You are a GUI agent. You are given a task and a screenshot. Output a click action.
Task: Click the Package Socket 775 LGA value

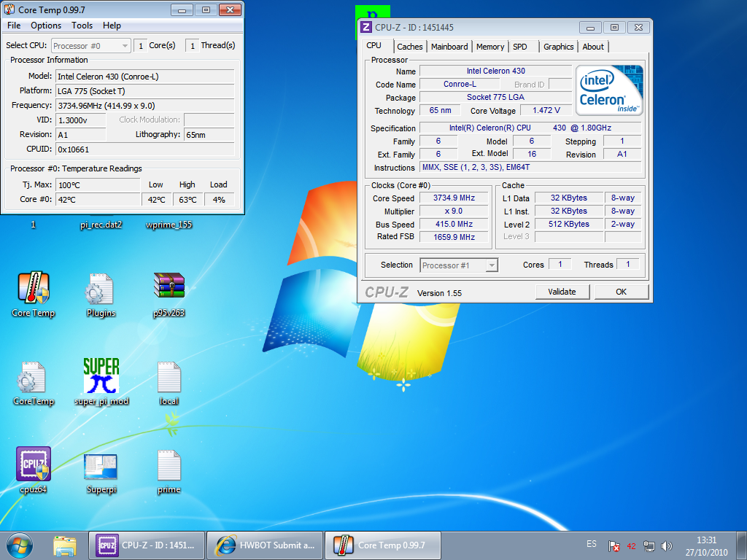pyautogui.click(x=495, y=97)
